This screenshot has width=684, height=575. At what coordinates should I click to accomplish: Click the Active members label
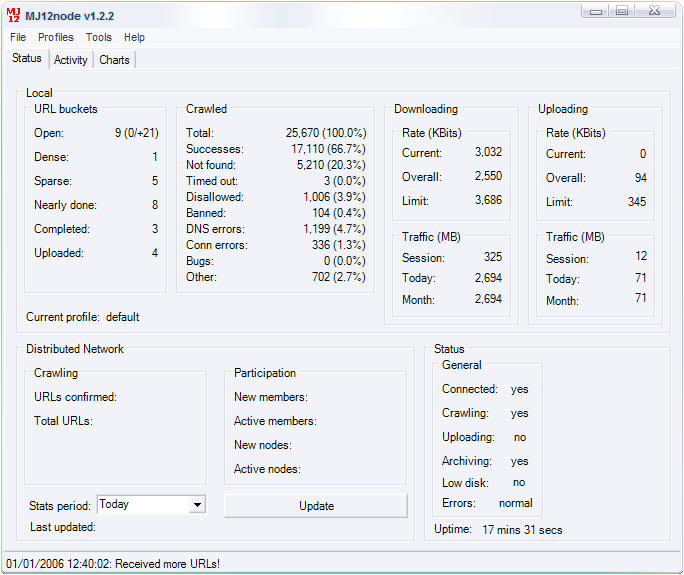275,421
